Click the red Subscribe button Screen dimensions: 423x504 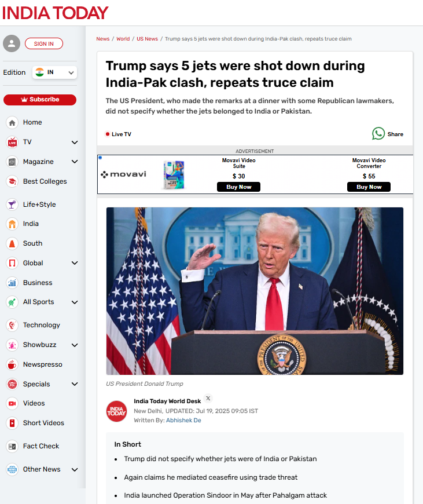click(x=40, y=100)
